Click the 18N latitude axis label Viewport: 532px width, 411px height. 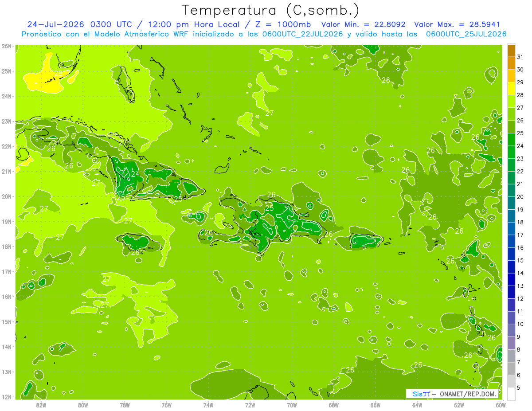click(x=7, y=247)
